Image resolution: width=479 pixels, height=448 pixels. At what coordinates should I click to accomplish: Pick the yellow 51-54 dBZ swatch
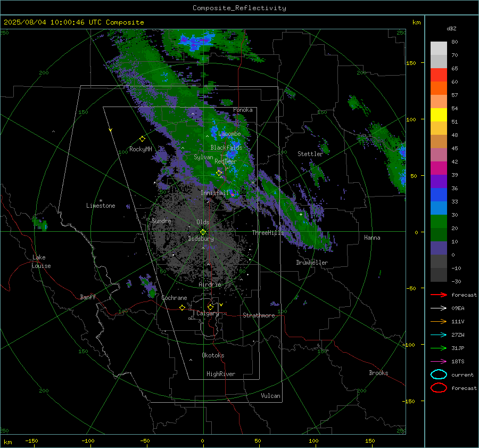click(x=439, y=115)
